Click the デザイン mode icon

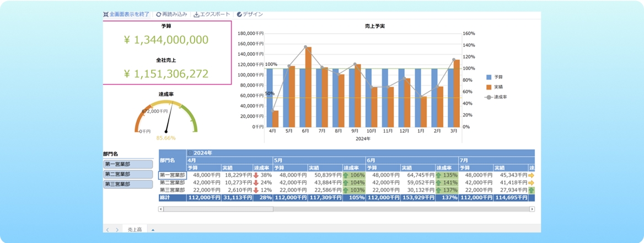[x=239, y=14]
